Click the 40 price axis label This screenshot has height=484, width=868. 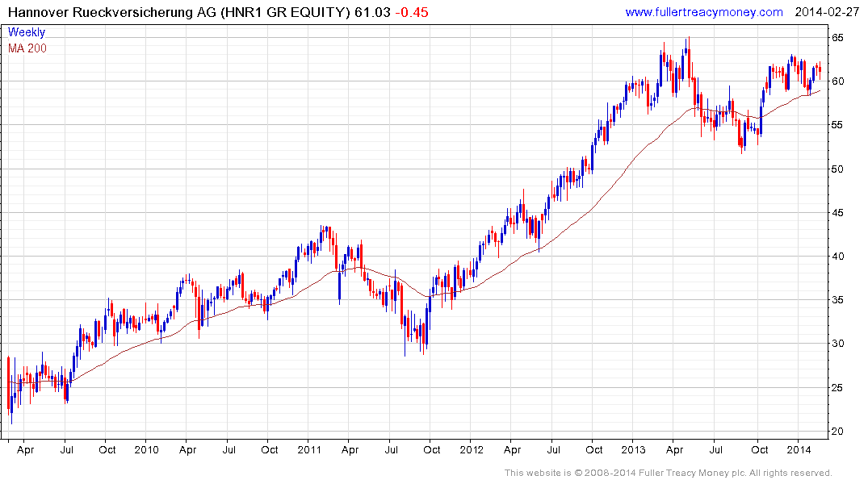837,256
